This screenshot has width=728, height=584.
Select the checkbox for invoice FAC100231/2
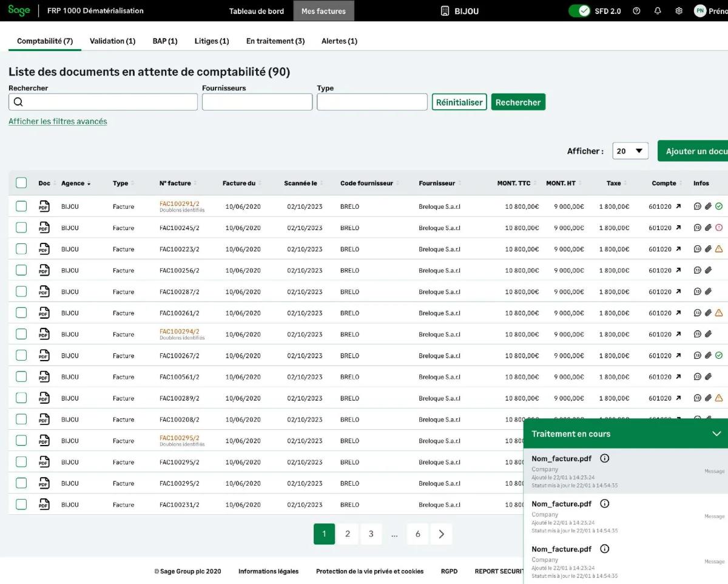tap(21, 504)
